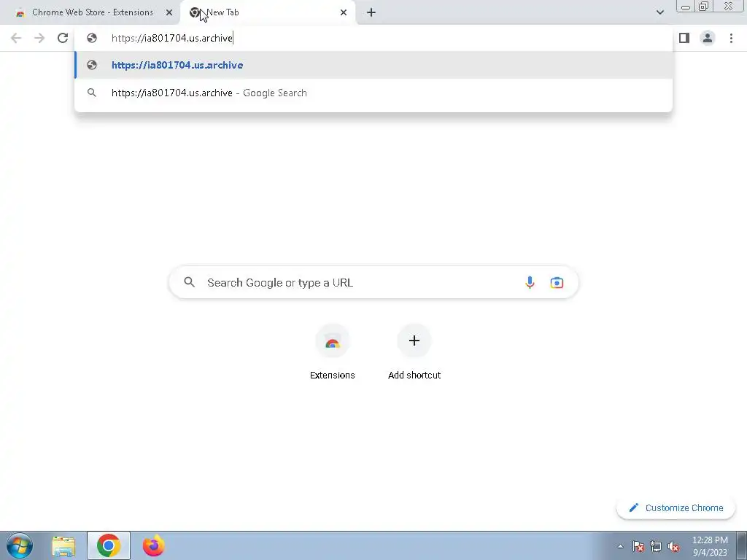
Task: Click the magnifier icon in the Google search box
Action: pyautogui.click(x=189, y=282)
